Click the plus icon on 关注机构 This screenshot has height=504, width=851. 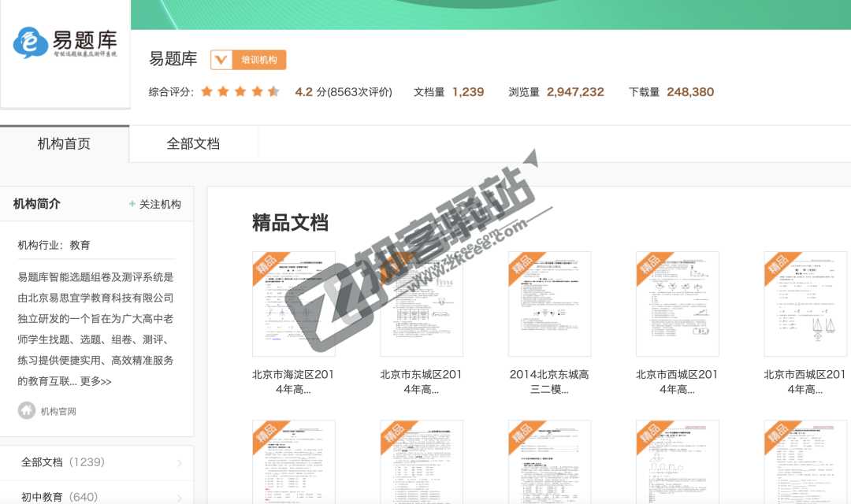click(132, 203)
